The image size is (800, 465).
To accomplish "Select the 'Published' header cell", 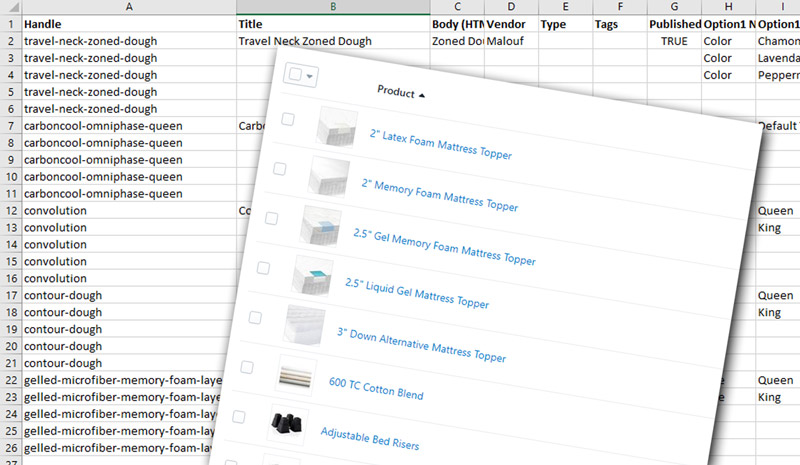I will click(x=674, y=24).
